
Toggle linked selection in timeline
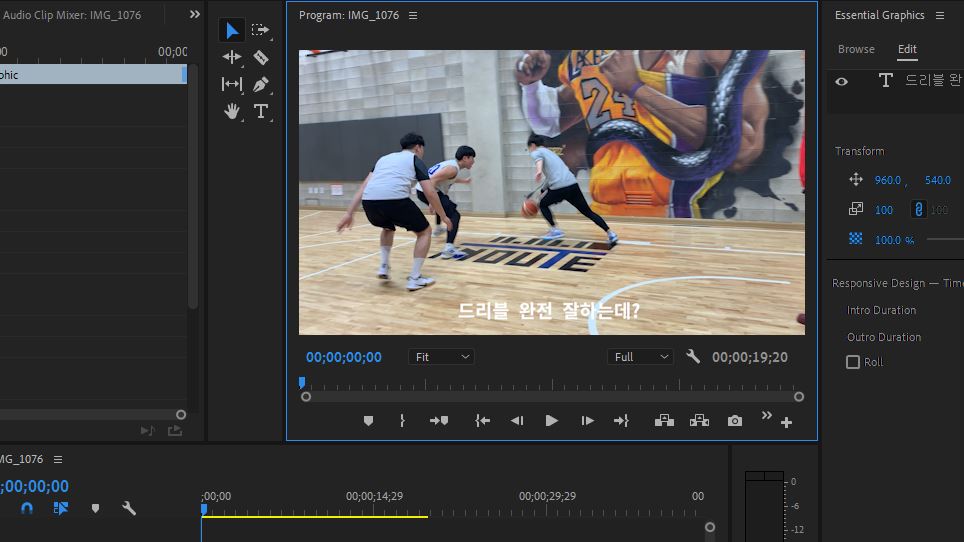click(60, 508)
